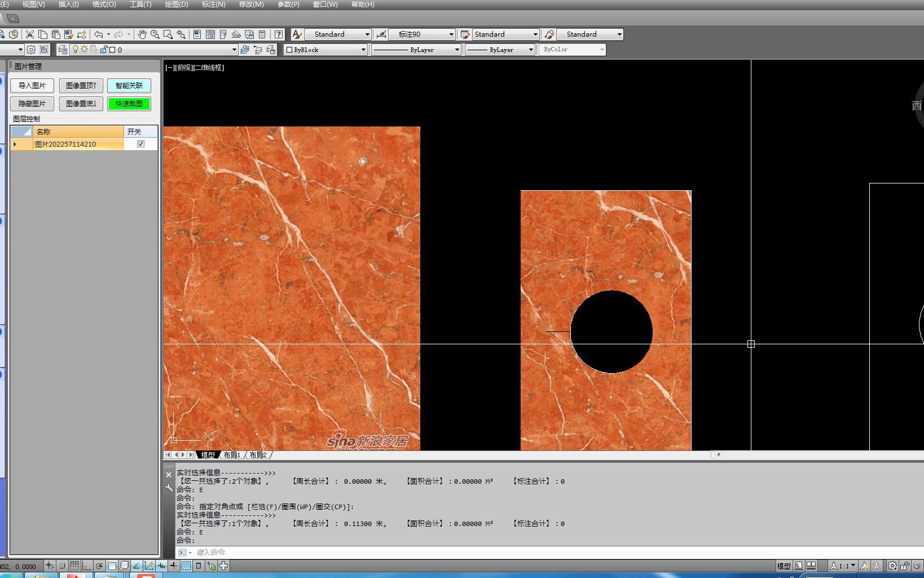Open the multileader style Standard dropdown
Viewport: 924px width, 578px height.
[590, 34]
